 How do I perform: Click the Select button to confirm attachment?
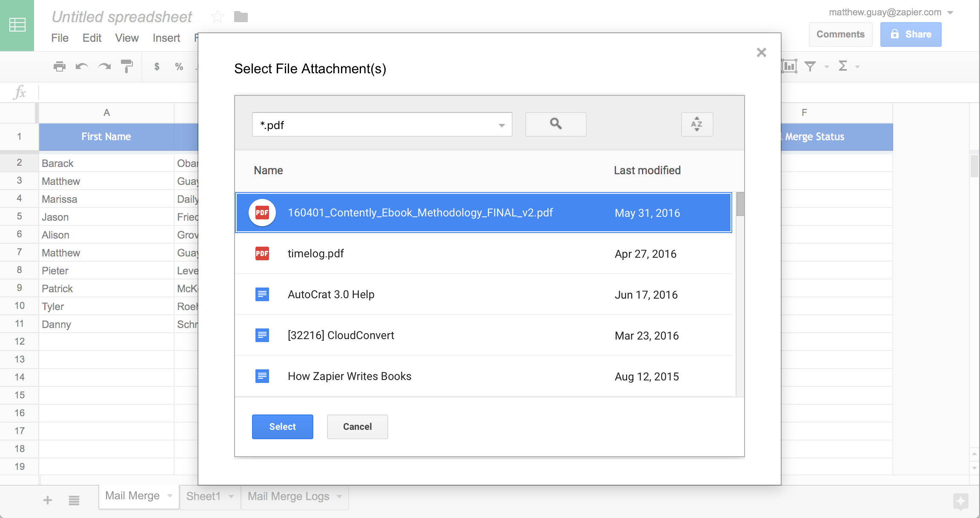pyautogui.click(x=283, y=426)
